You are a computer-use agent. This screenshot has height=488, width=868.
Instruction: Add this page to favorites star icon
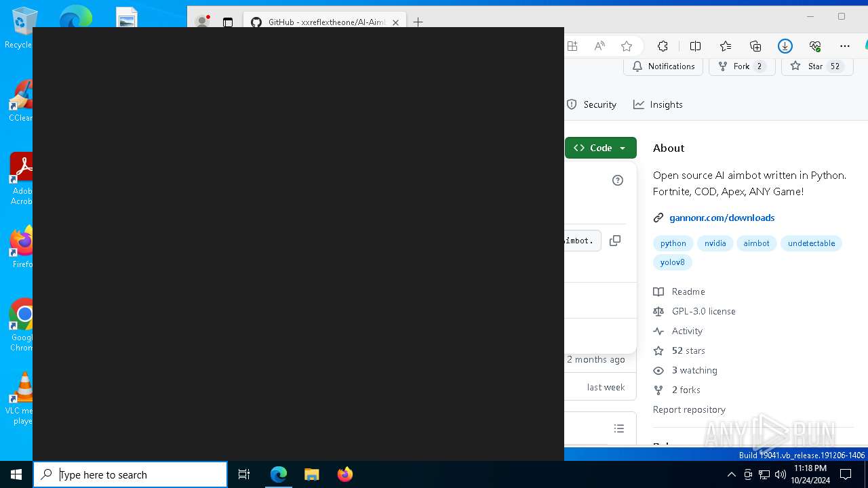click(x=627, y=46)
